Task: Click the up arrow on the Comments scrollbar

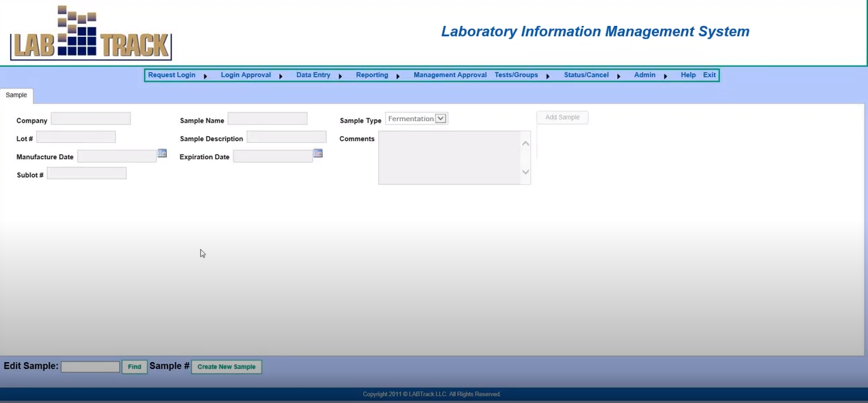Action: tap(525, 143)
